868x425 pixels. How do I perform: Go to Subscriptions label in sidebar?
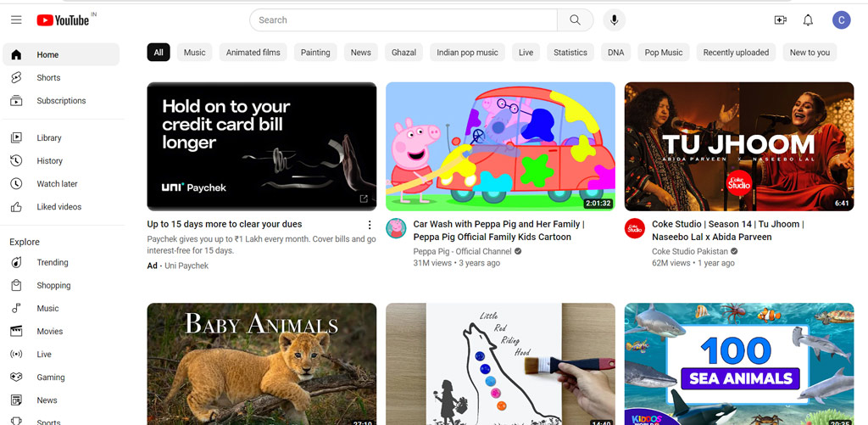[x=61, y=101]
